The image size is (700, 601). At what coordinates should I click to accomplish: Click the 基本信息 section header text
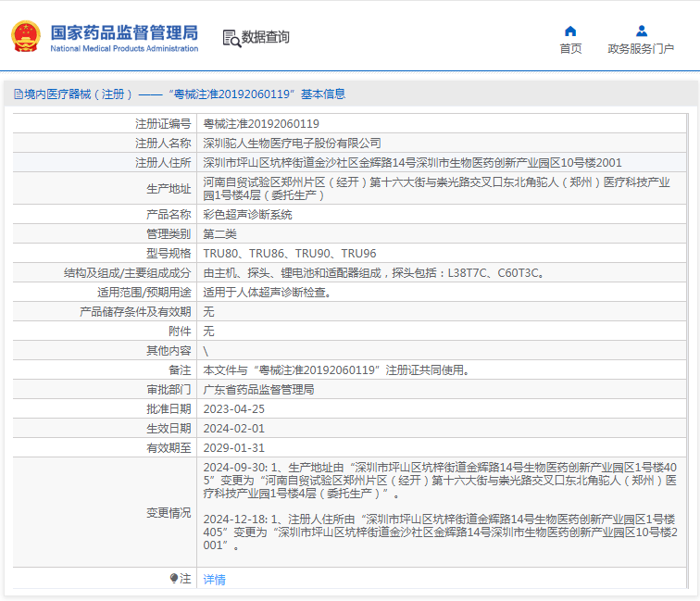(323, 94)
